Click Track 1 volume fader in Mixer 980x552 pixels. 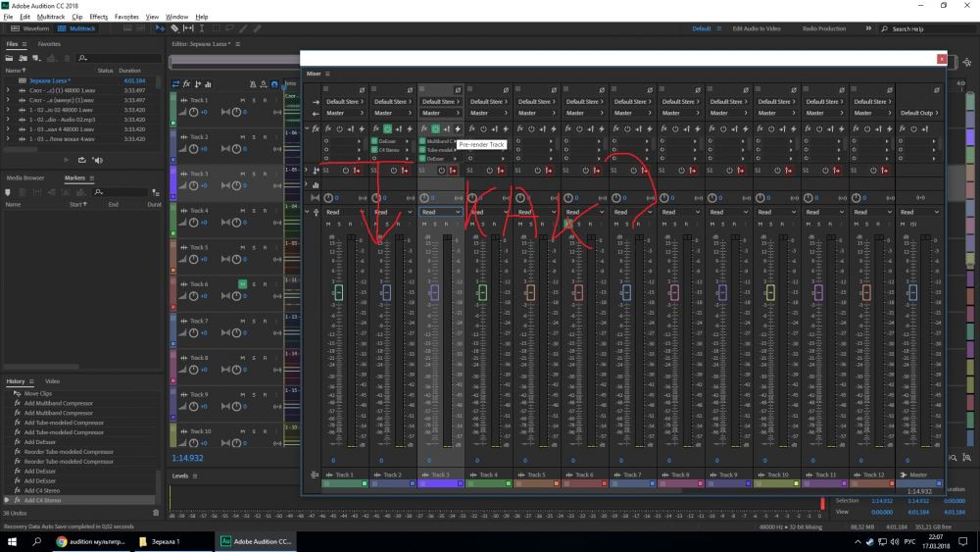[339, 292]
